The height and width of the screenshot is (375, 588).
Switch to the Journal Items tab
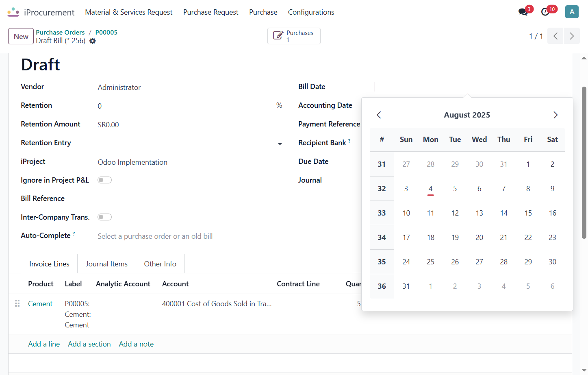(x=106, y=264)
